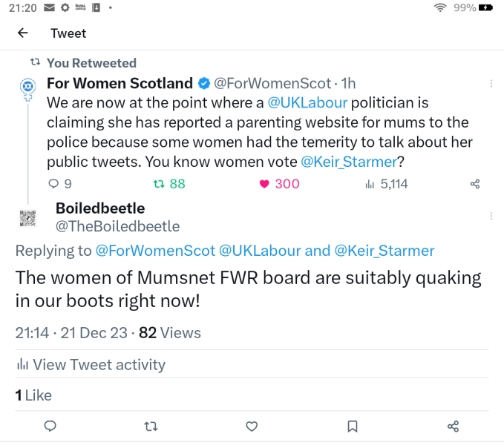Open more options for For Women Scotland tweet
This screenshot has height=445, width=504.
click(491, 84)
